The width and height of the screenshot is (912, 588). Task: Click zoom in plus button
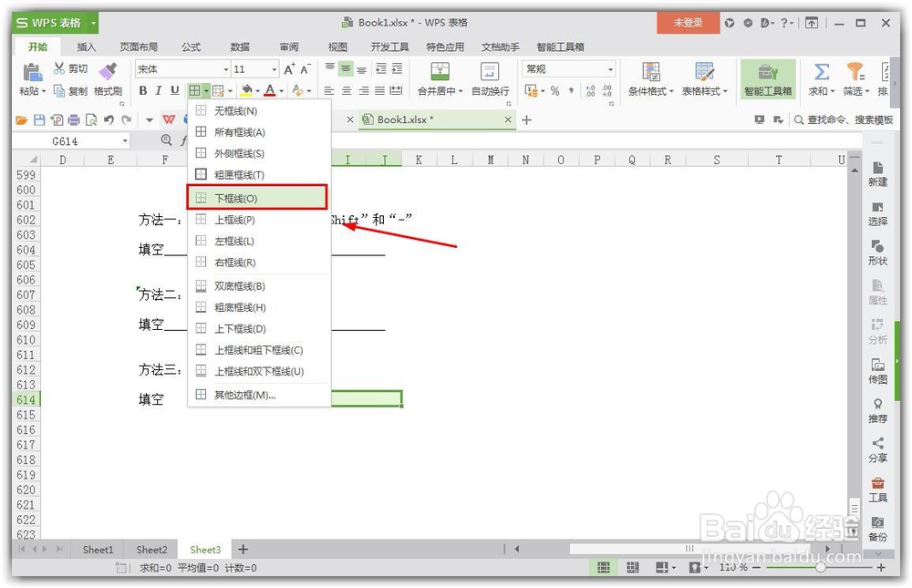click(881, 567)
